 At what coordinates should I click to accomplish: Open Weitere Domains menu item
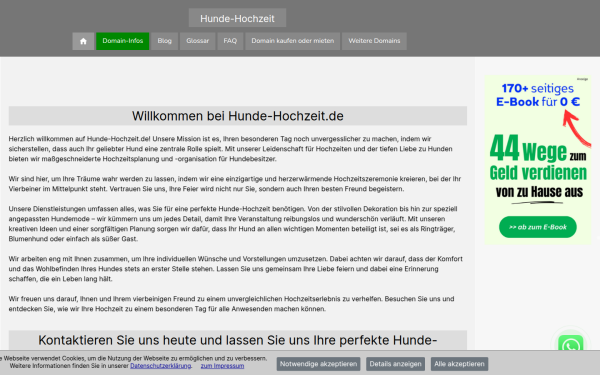374,41
